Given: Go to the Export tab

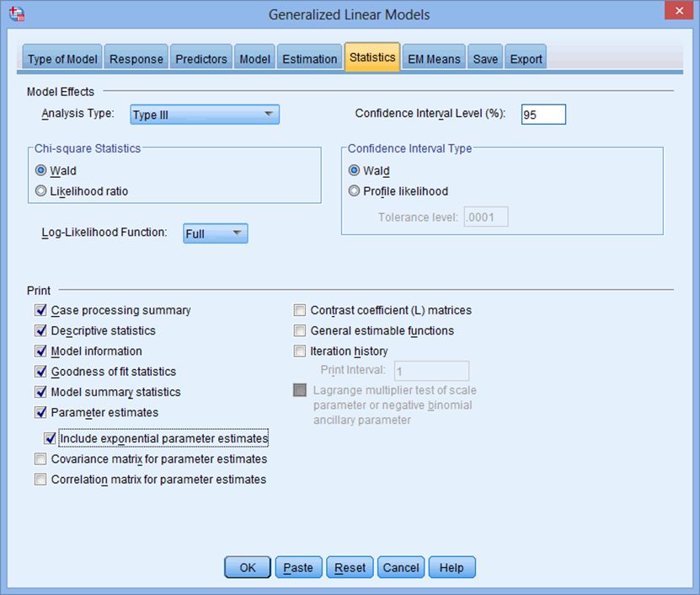Looking at the screenshot, I should [x=526, y=58].
